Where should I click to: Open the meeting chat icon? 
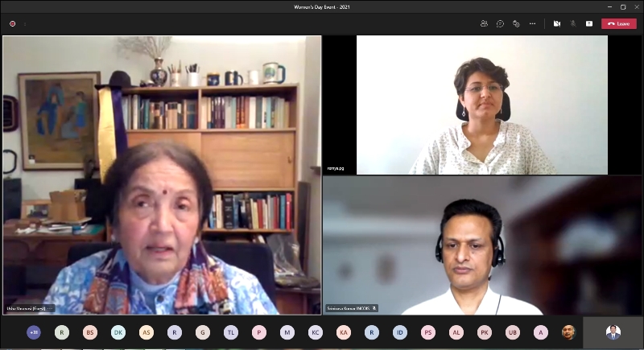coord(500,23)
